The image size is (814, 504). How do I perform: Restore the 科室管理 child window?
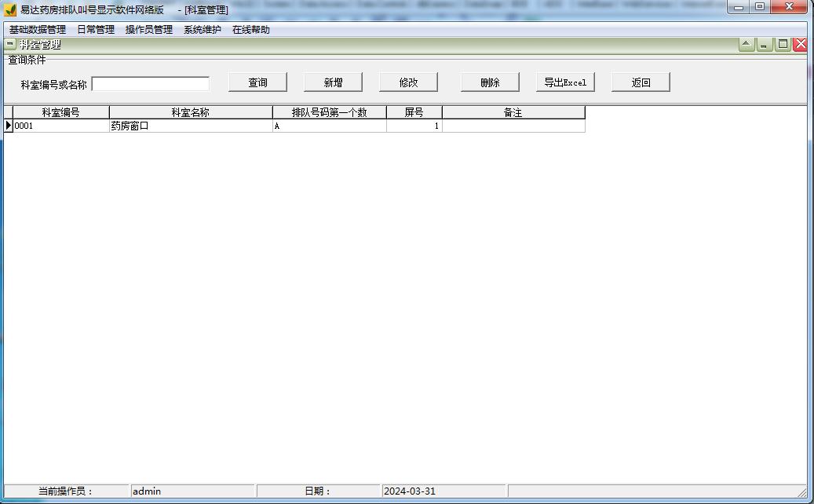(746, 44)
